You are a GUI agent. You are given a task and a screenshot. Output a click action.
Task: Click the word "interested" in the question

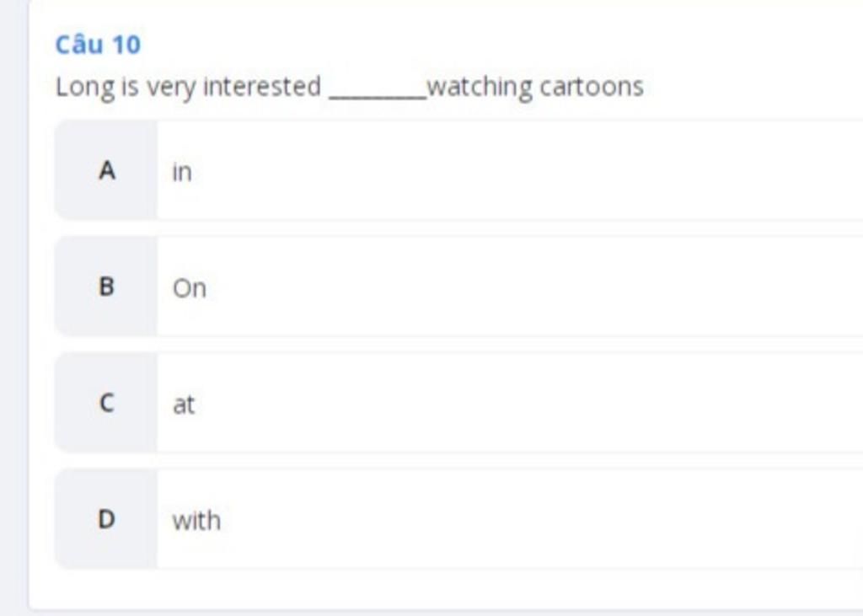[262, 87]
